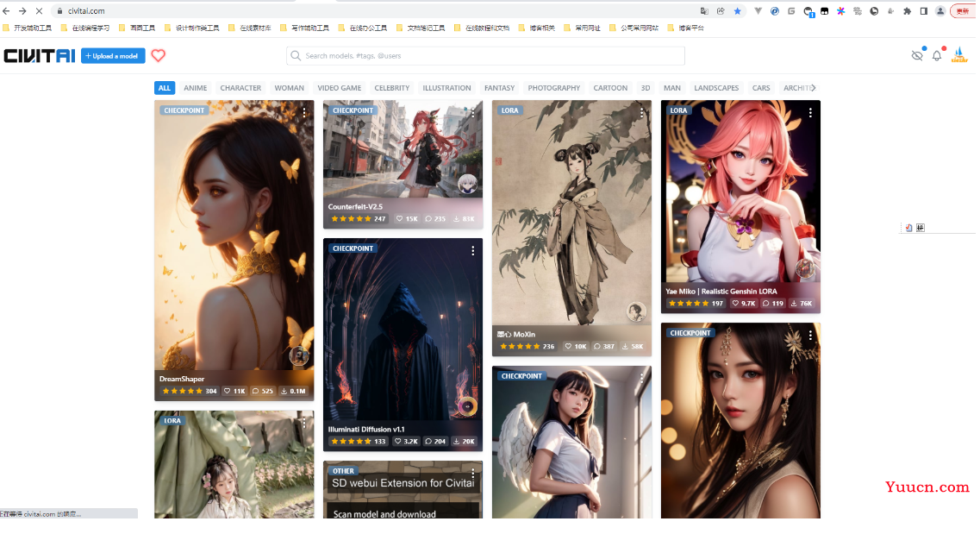Click the red heart icon beside Upload
This screenshot has width=980, height=534.
[158, 56]
